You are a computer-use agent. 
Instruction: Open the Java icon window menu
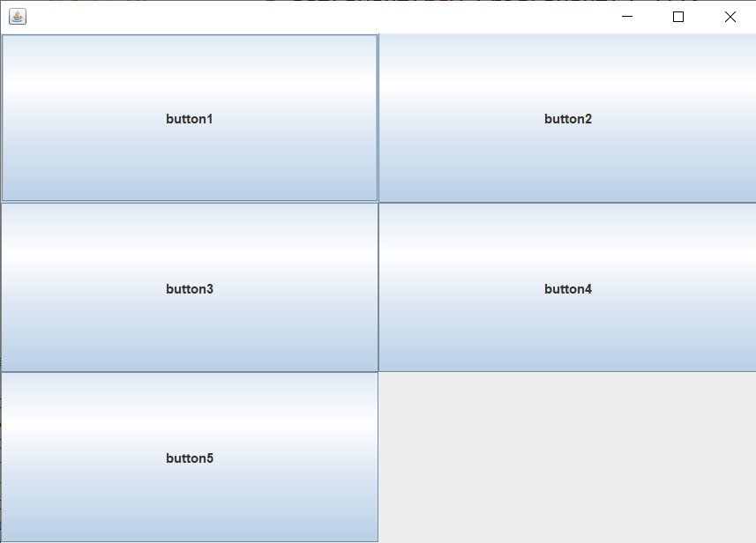(x=18, y=17)
